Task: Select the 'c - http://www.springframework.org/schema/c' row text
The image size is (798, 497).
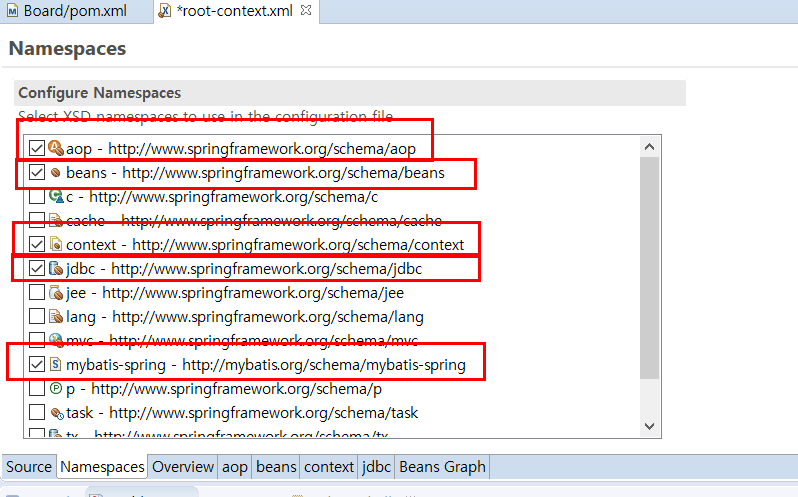Action: pos(222,196)
